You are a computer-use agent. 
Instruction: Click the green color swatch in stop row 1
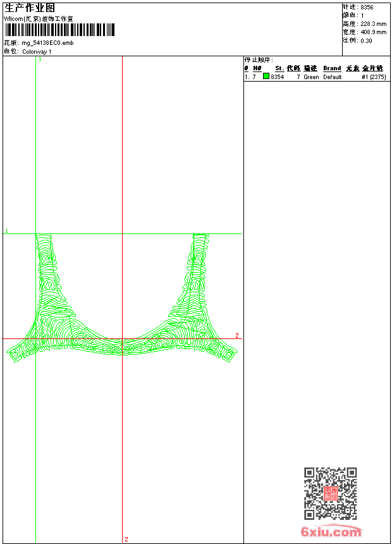coord(266,77)
